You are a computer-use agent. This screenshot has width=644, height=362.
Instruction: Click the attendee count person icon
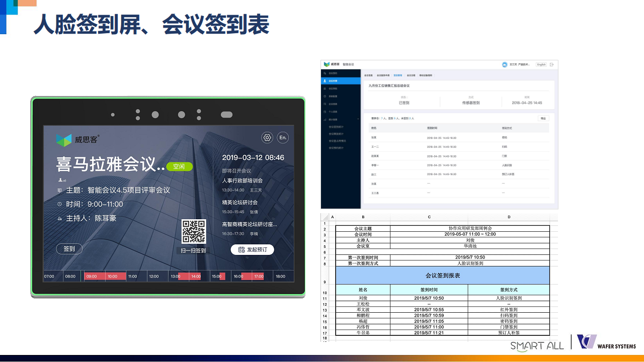coord(60,179)
